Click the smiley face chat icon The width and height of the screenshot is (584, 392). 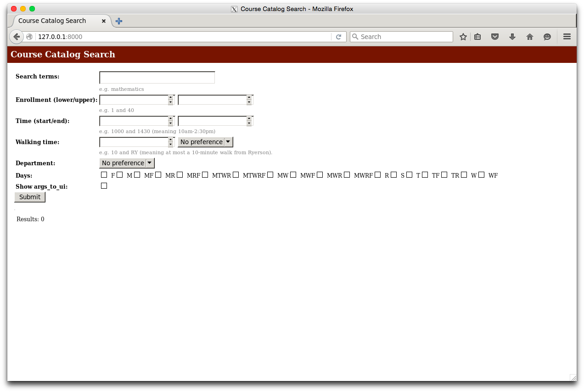[547, 37]
